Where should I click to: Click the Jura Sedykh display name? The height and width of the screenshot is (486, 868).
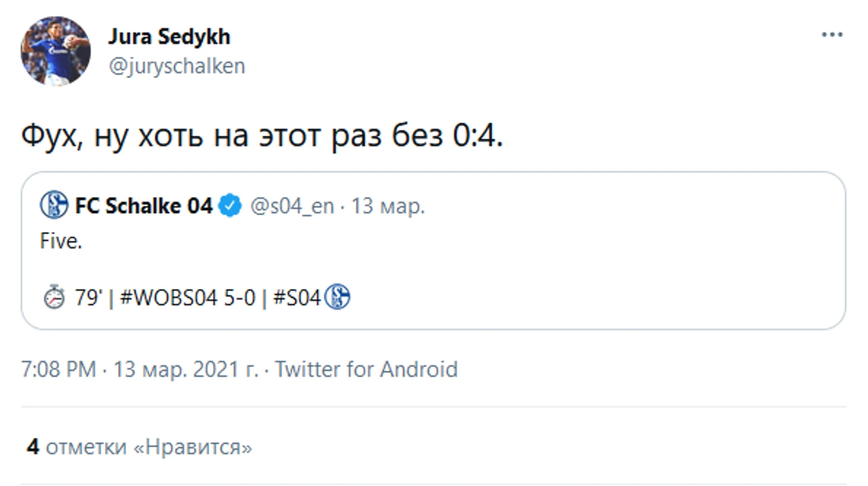[x=169, y=37]
